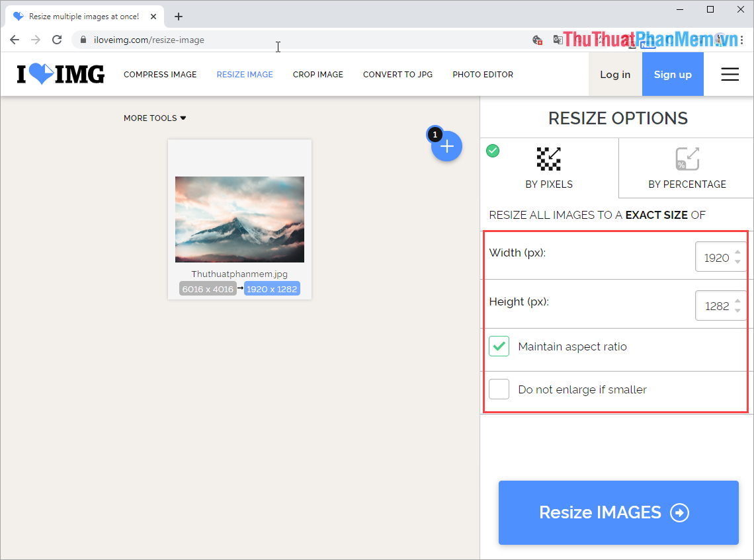Click the padlock icon in address bar
The height and width of the screenshot is (560, 754).
pos(83,40)
